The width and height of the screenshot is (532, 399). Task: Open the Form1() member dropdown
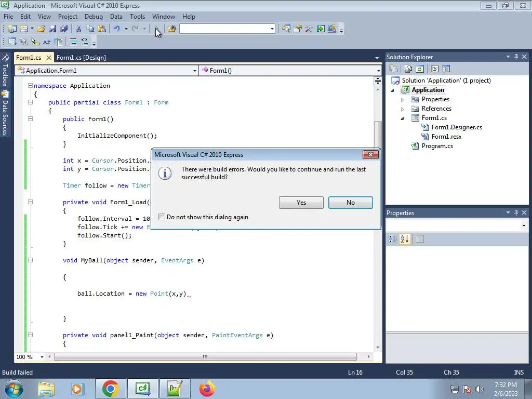point(378,71)
